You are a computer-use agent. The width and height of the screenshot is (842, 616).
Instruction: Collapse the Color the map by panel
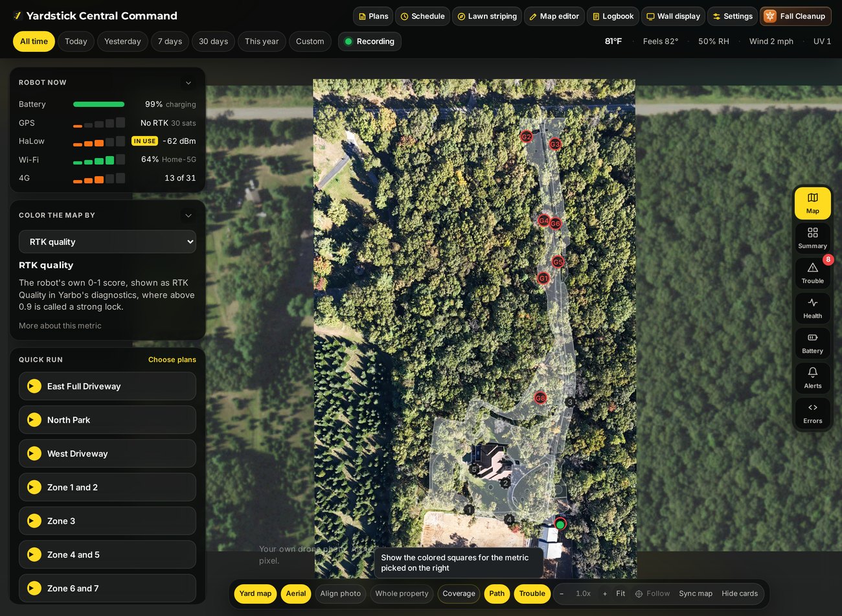[188, 216]
